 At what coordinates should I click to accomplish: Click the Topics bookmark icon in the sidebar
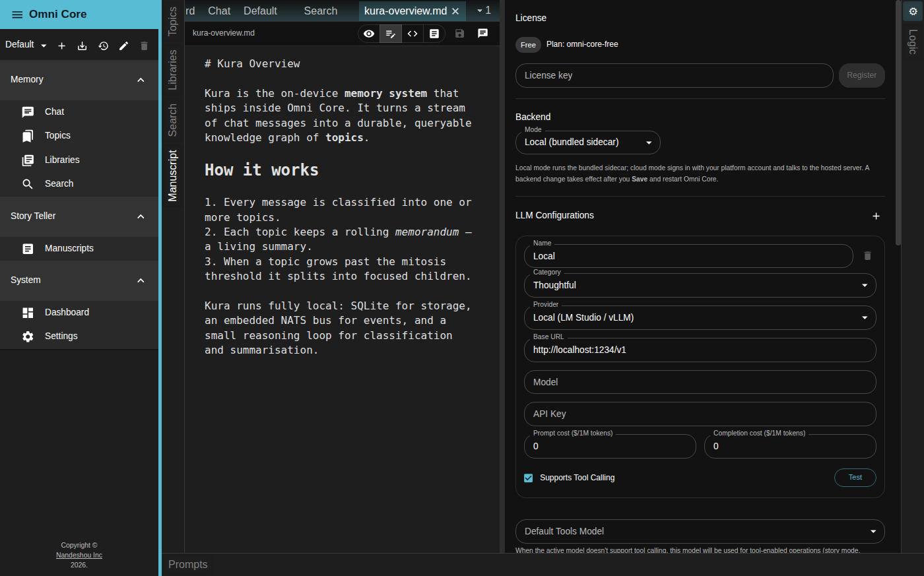pos(28,136)
